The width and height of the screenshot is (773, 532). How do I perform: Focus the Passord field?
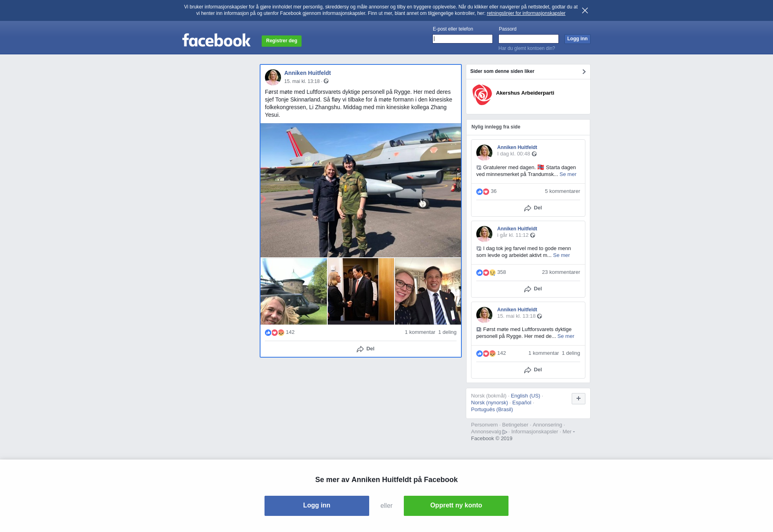[529, 39]
